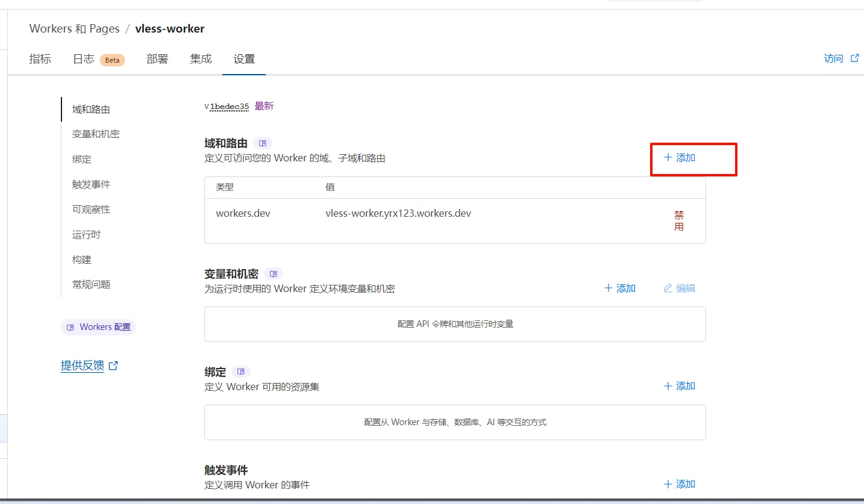
Task: Click the plus icon to add 域和路由
Action: click(668, 158)
